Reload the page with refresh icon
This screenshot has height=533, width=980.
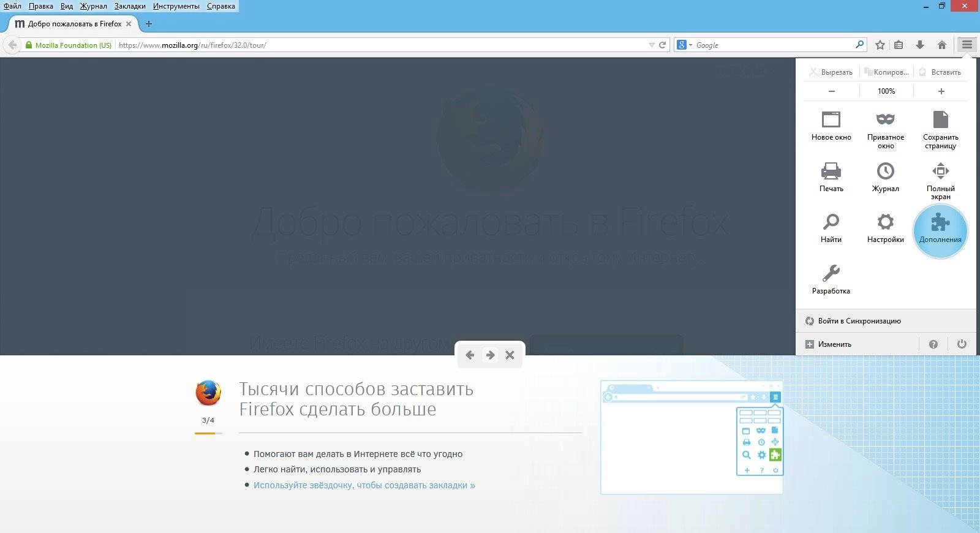coord(662,45)
